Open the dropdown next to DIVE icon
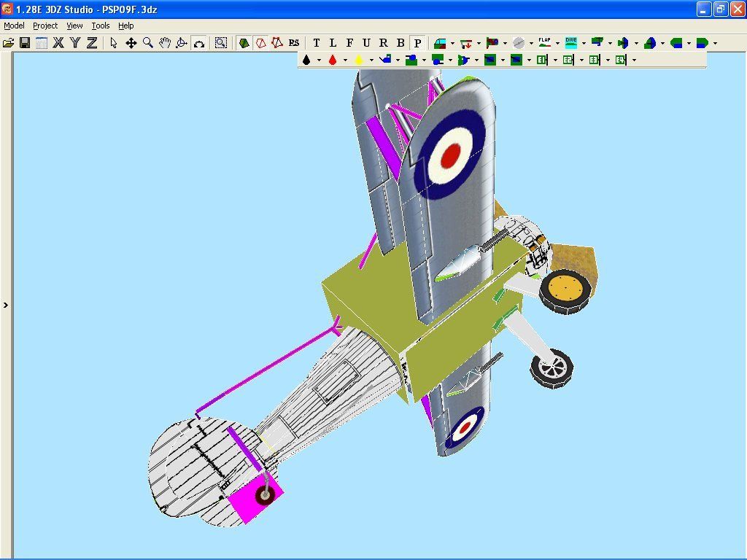The height and width of the screenshot is (560, 747). (x=584, y=43)
